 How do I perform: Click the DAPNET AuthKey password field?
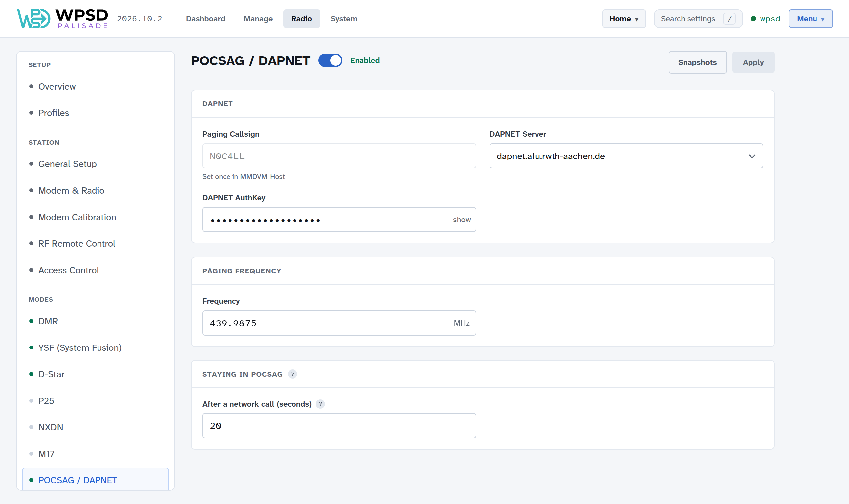[x=339, y=220]
